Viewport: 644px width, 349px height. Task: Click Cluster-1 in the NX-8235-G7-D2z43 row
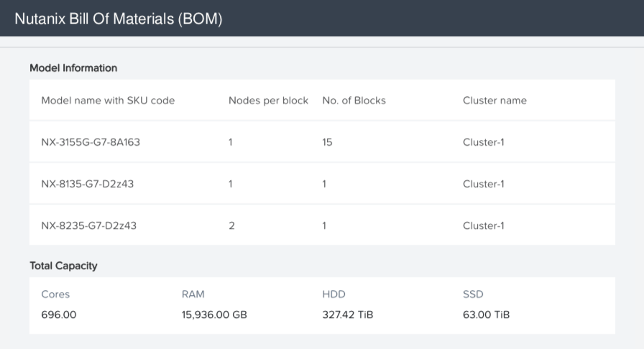pyautogui.click(x=484, y=225)
